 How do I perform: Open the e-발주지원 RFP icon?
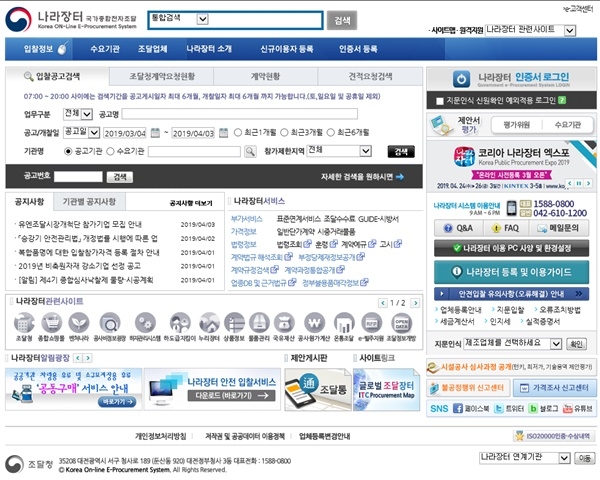371,323
